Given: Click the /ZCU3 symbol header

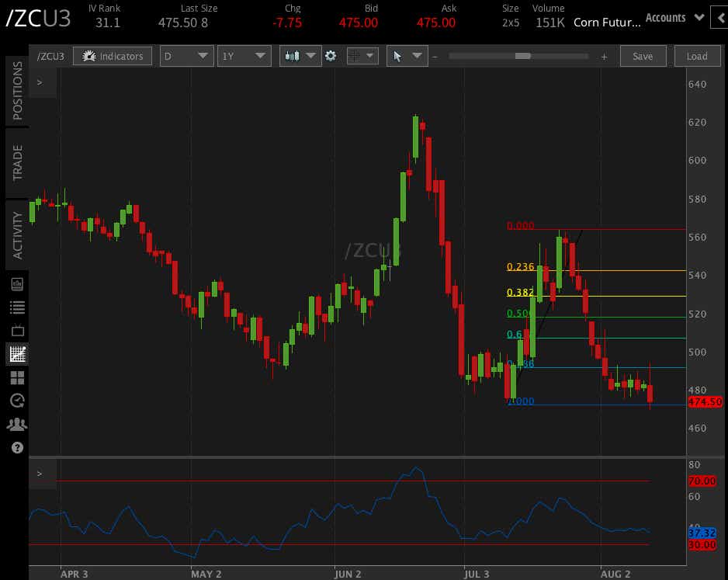Looking at the screenshot, I should [x=38, y=18].
